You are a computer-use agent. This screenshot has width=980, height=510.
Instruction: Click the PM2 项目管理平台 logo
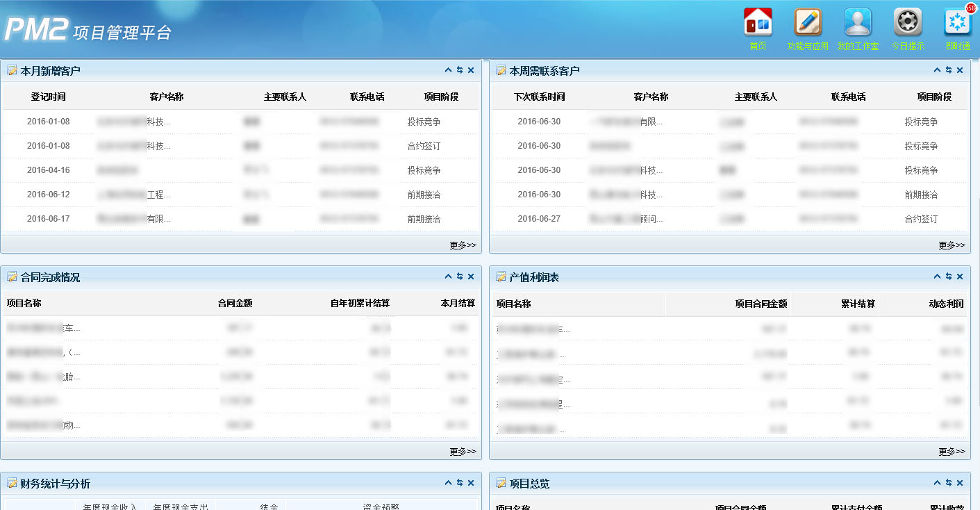[x=88, y=30]
